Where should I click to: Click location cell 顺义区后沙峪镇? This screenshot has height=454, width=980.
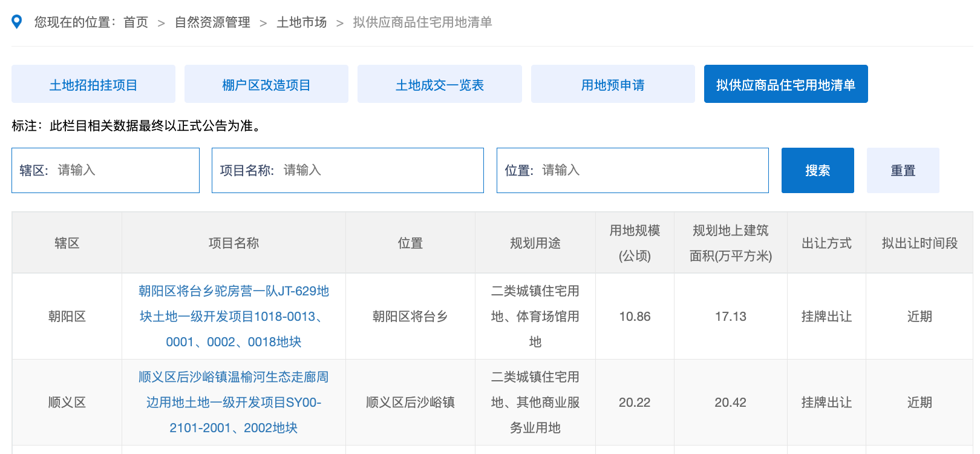tap(410, 403)
